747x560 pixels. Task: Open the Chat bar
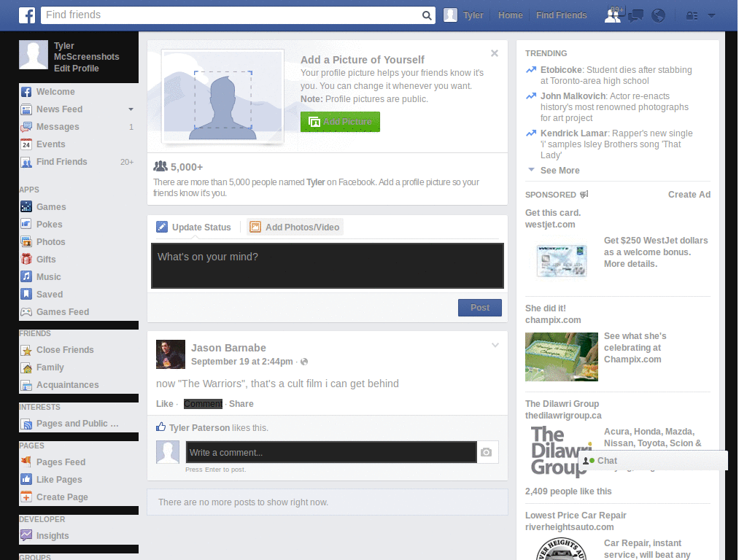coord(653,461)
